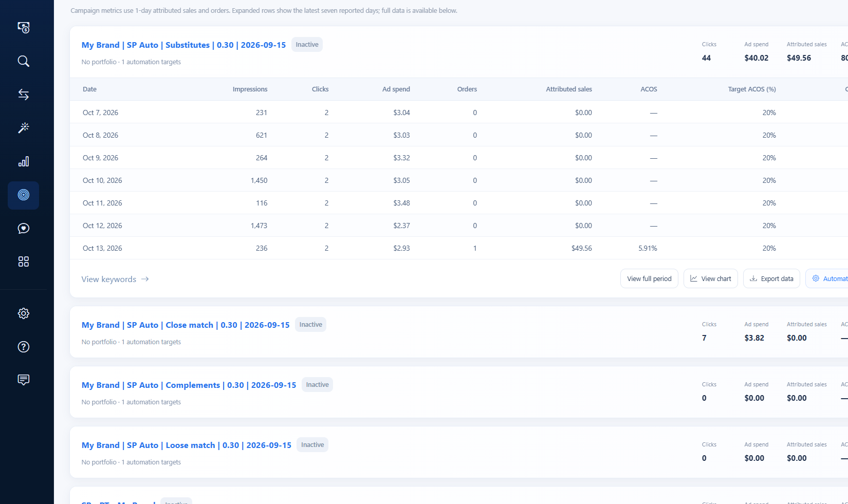Select the target campaigns sidebar icon
848x504 pixels.
[24, 195]
